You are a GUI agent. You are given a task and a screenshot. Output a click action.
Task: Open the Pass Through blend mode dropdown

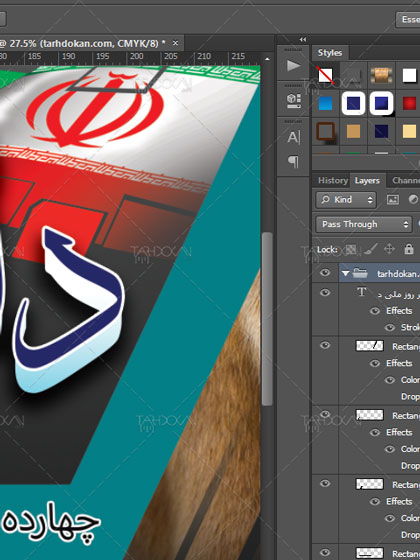coord(364,224)
